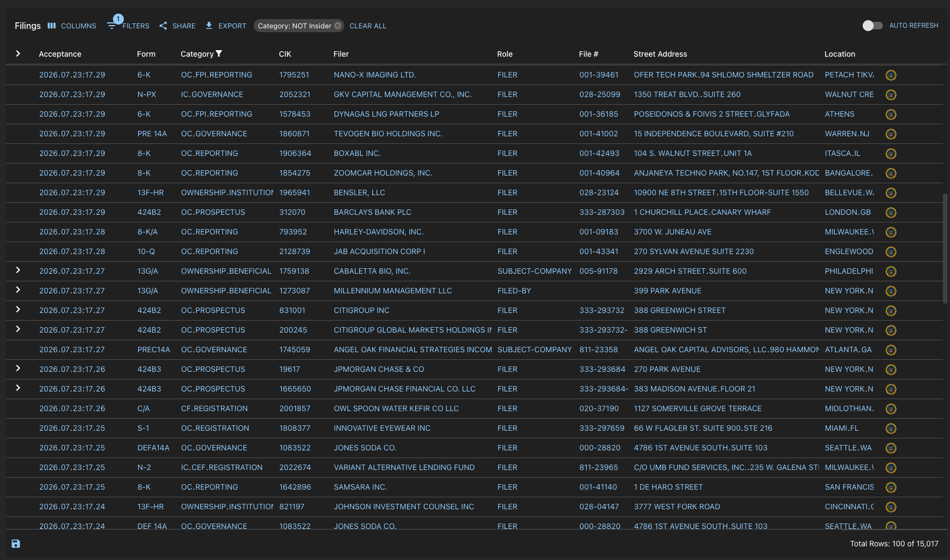Select the 1 DE HARO STREET address

(668, 487)
